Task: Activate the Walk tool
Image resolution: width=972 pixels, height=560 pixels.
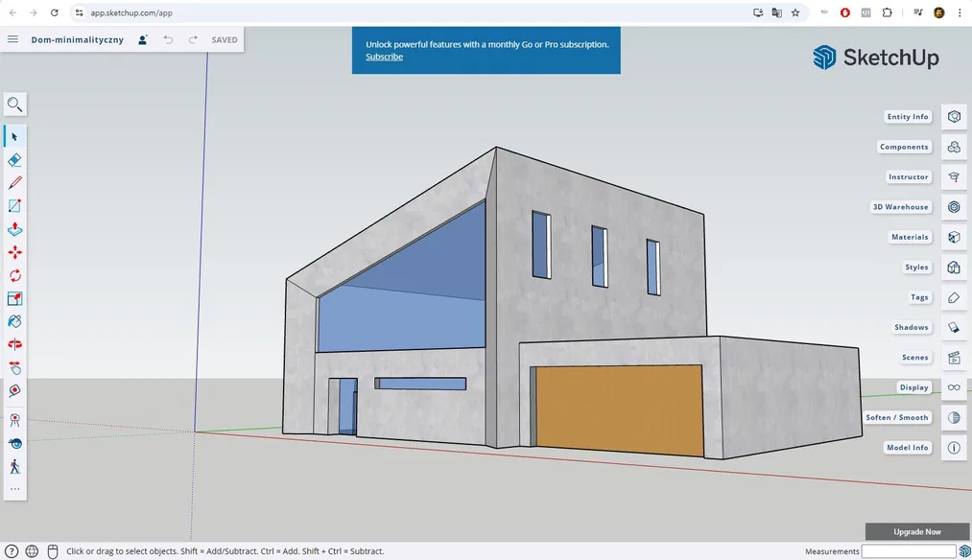Action: click(14, 467)
